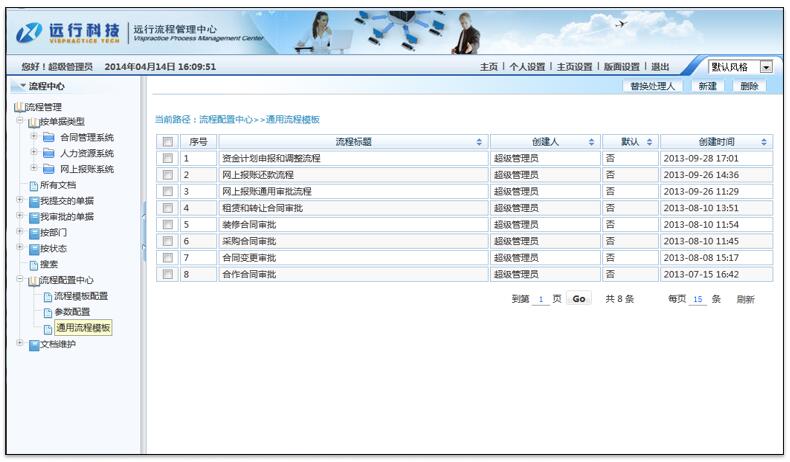Click the 搜索 page icon in sidebar
The height and width of the screenshot is (462, 790).
tap(33, 264)
